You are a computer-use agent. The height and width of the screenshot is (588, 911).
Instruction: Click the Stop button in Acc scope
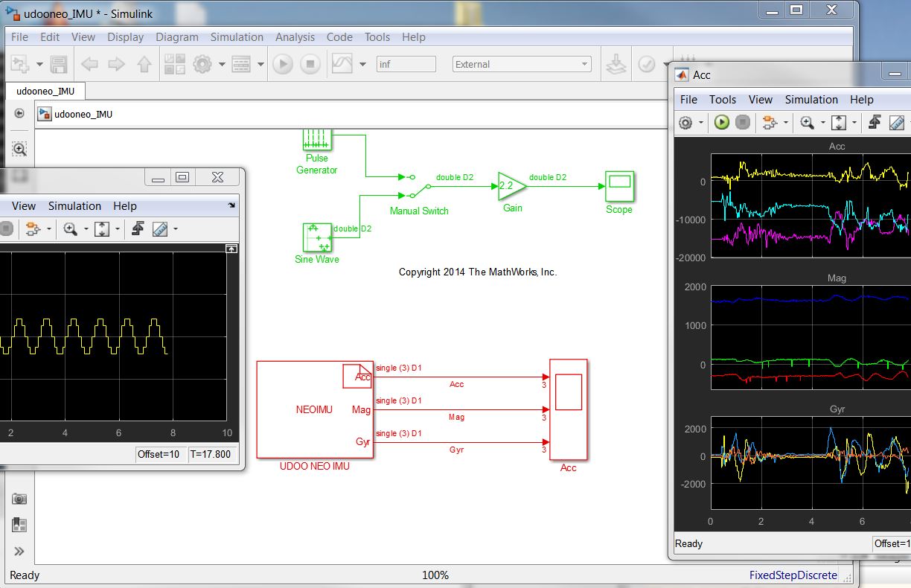(x=742, y=123)
